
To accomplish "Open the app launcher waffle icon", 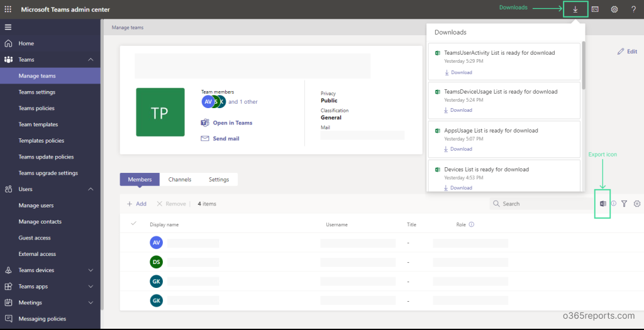I will 8,9.
